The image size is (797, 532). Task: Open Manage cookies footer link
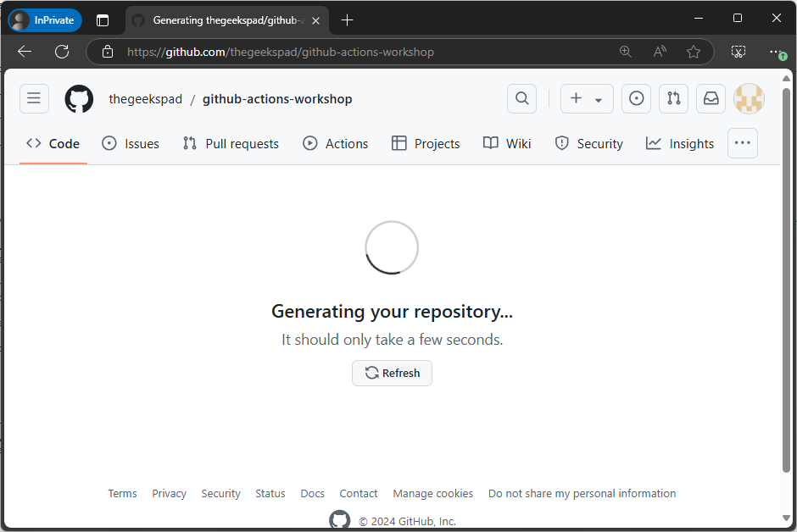[x=433, y=493]
